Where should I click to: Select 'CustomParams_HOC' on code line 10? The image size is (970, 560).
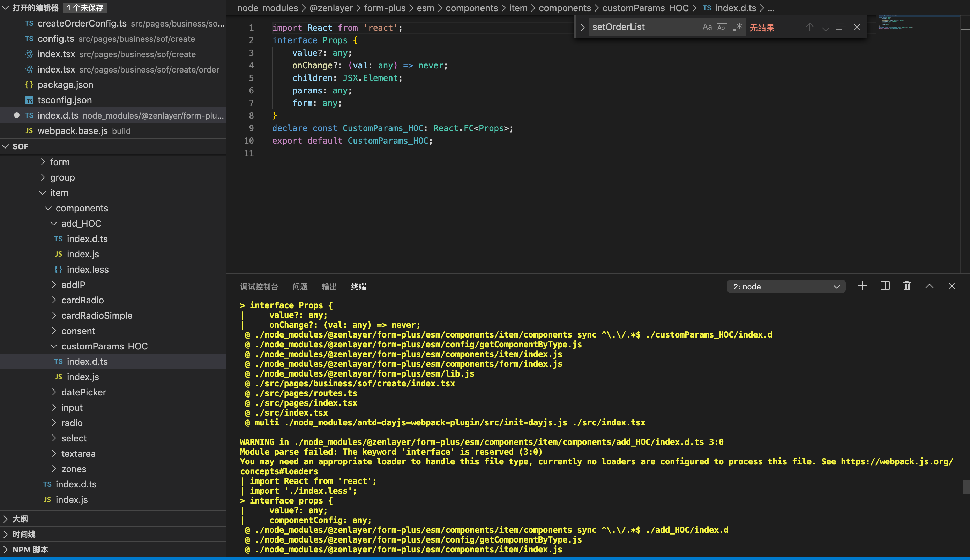pos(388,141)
